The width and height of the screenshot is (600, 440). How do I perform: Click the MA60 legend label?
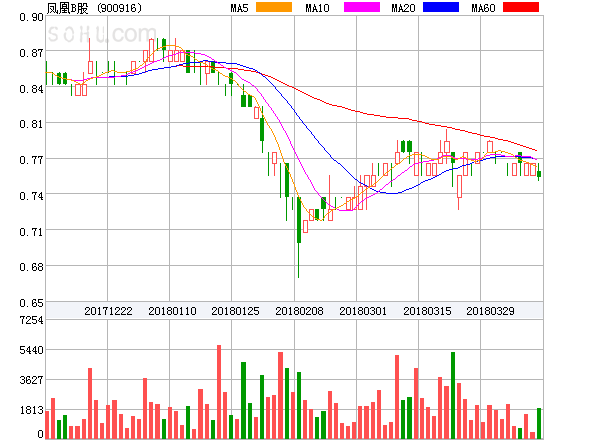pos(483,8)
